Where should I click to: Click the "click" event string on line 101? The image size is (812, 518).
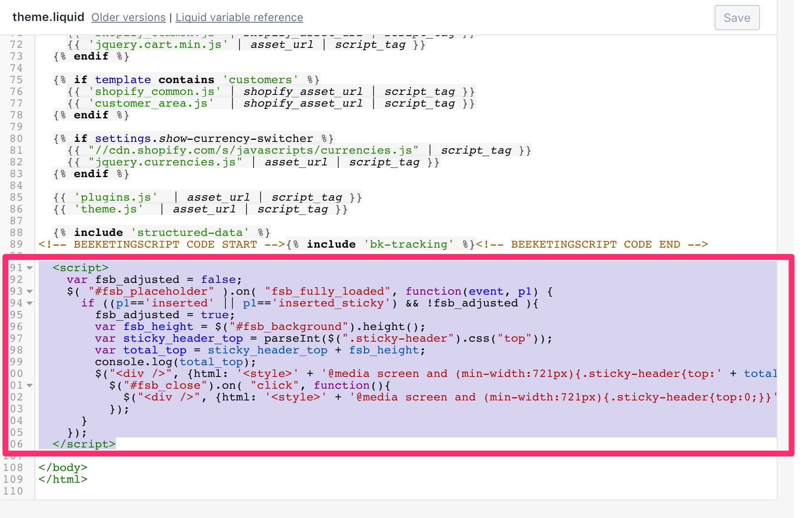[275, 385]
